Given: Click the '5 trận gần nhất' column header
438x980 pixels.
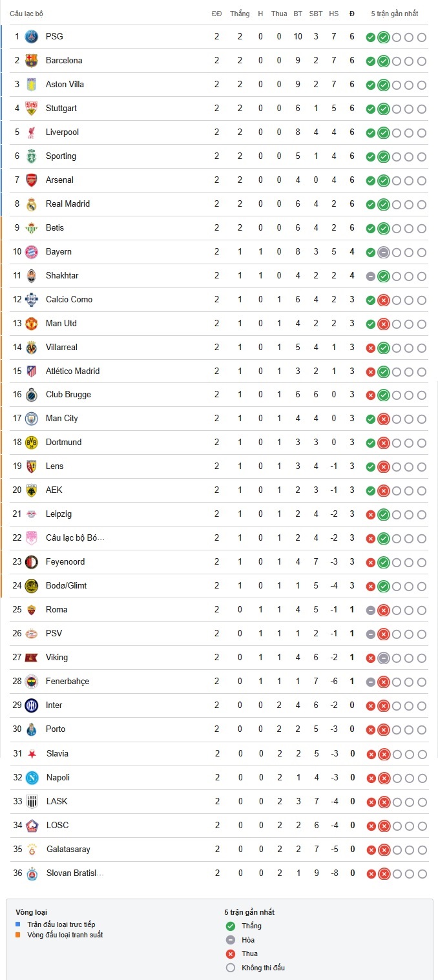Looking at the screenshot, I should click(x=394, y=14).
